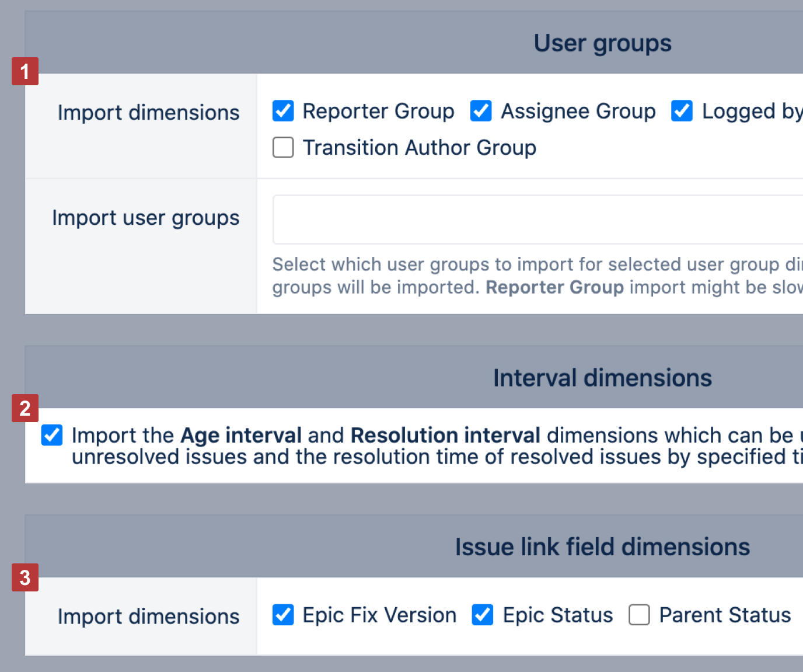Disable the Epic Status dimension checkbox

pos(483,615)
